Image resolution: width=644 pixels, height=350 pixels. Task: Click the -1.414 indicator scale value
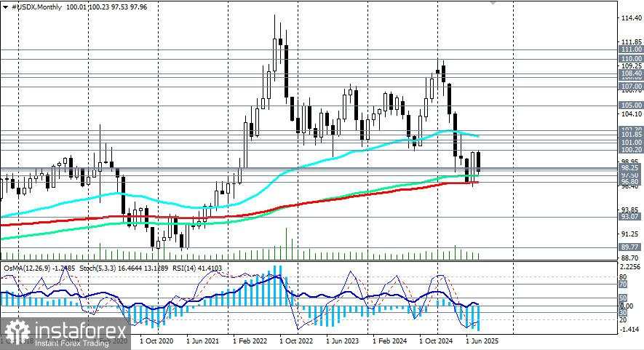click(x=629, y=330)
